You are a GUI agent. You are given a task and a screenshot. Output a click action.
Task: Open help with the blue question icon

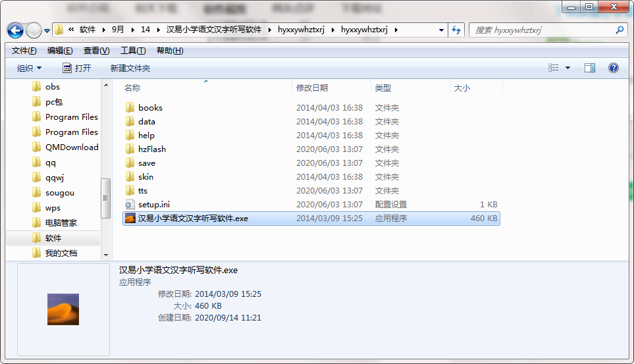coord(614,68)
